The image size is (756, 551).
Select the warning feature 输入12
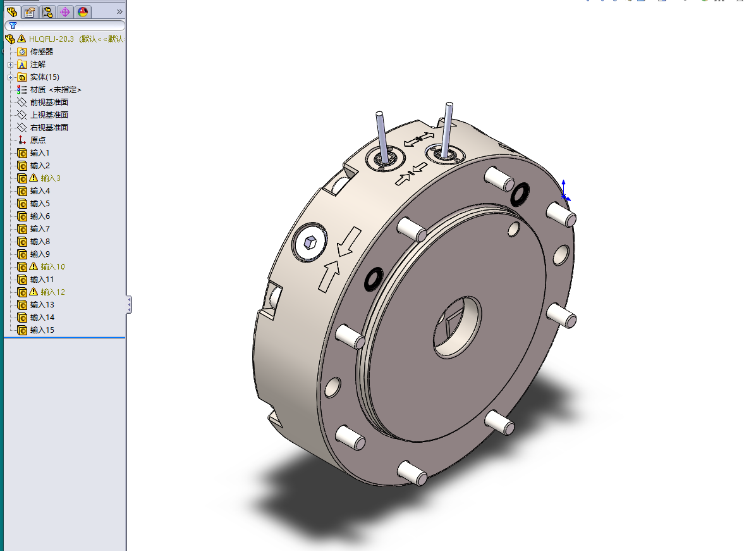(x=52, y=292)
